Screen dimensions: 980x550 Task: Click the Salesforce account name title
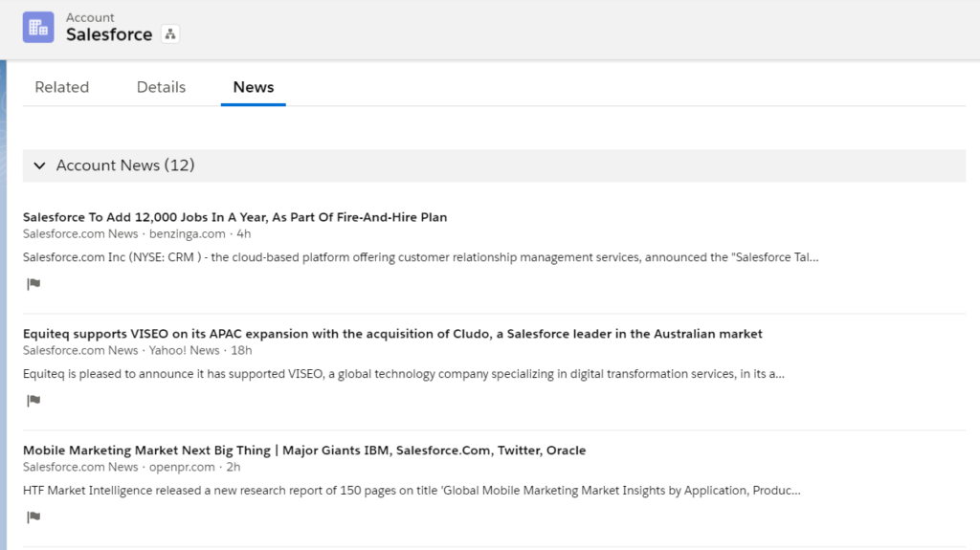coord(109,34)
